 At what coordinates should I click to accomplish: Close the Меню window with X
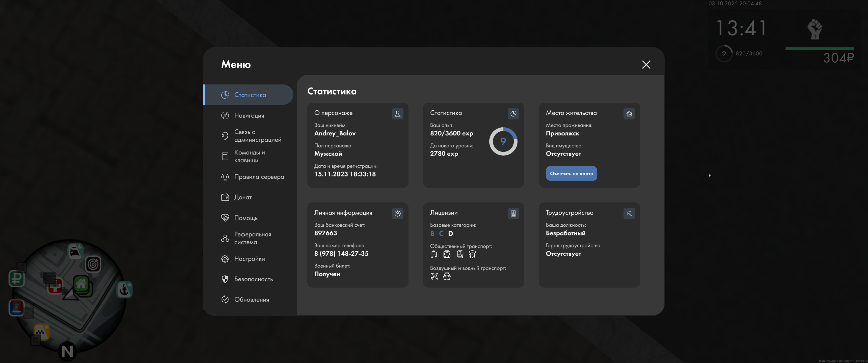pyautogui.click(x=646, y=65)
